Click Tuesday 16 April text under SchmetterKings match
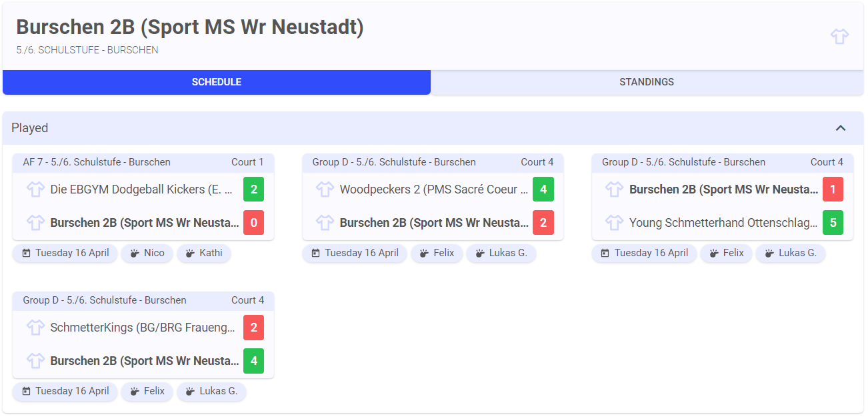The image size is (868, 419). point(72,391)
